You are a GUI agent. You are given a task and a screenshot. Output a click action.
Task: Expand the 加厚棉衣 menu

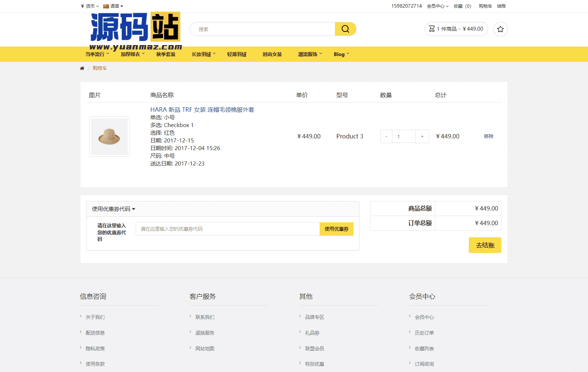[133, 54]
